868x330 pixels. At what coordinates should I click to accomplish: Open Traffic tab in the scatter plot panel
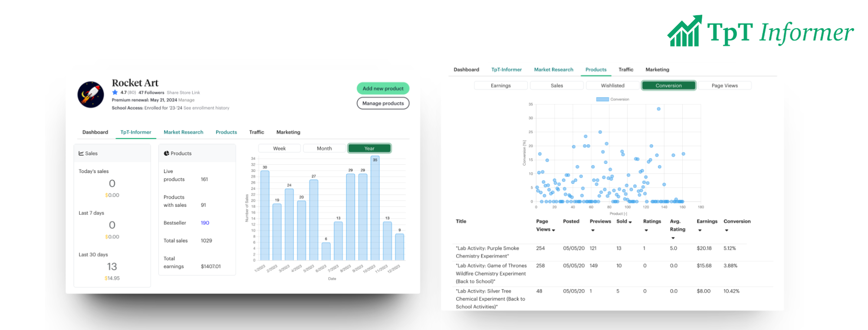coord(626,69)
